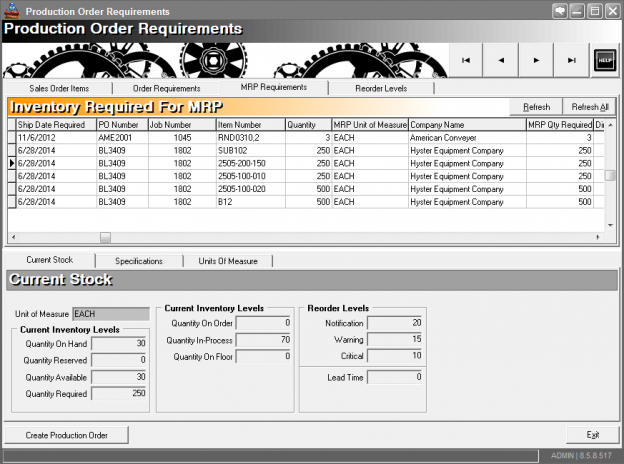Open the Reorder Levels tab
Screen dimensions: 624x464
point(381,88)
